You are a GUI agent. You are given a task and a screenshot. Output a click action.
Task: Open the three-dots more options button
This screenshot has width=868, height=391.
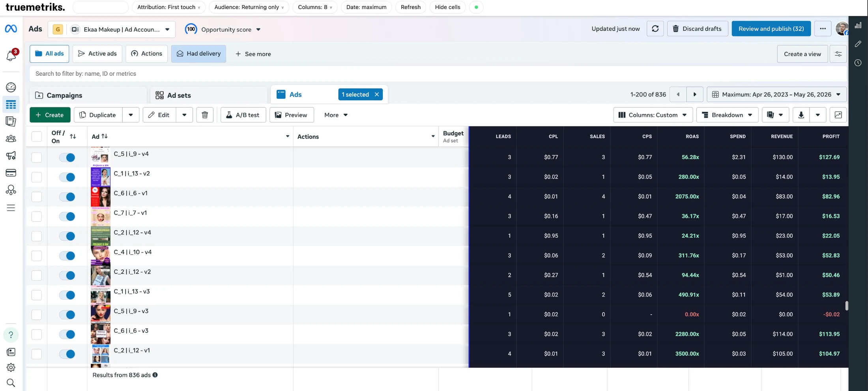pyautogui.click(x=823, y=29)
